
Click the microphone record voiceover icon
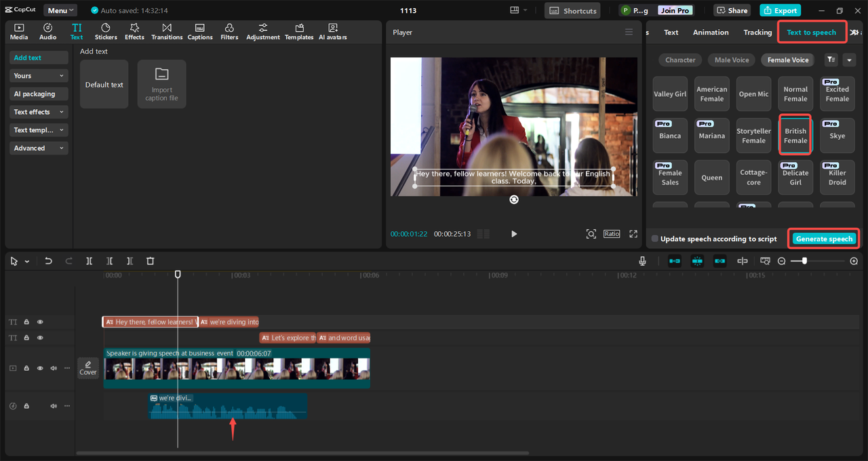point(642,261)
